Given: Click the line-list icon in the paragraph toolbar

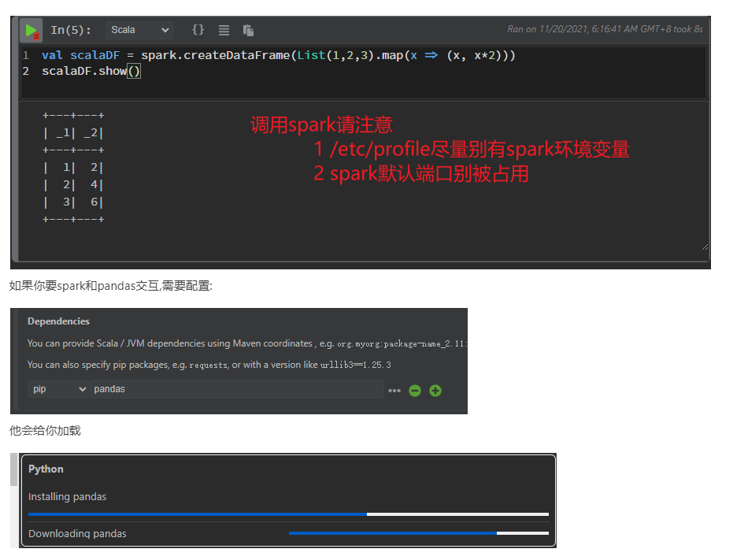Looking at the screenshot, I should click(224, 29).
